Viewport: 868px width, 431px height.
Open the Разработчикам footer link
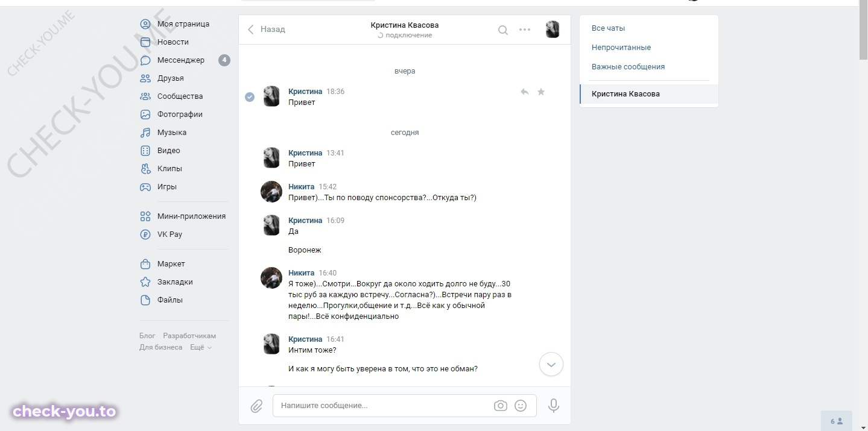(x=189, y=336)
